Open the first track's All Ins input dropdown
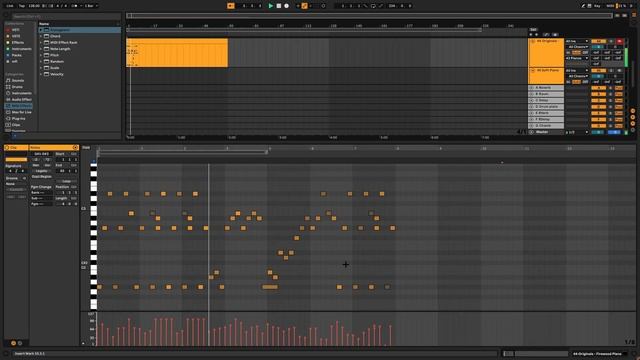Viewport: 640px width, 360px height. tap(577, 41)
